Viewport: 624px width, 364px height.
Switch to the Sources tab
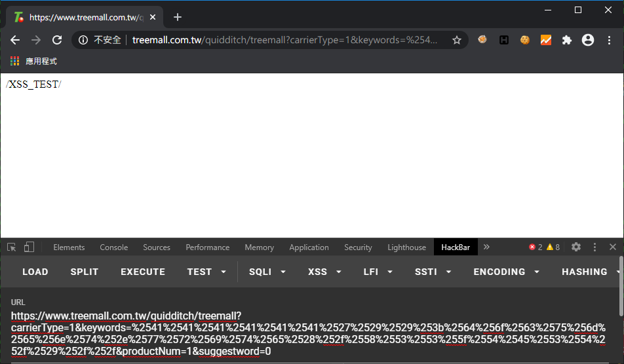[x=157, y=247]
